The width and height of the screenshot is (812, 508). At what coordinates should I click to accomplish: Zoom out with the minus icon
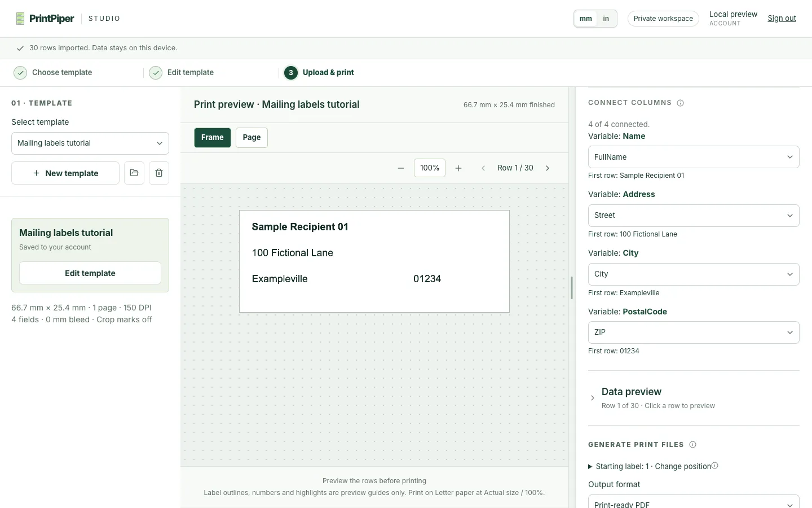tap(401, 168)
